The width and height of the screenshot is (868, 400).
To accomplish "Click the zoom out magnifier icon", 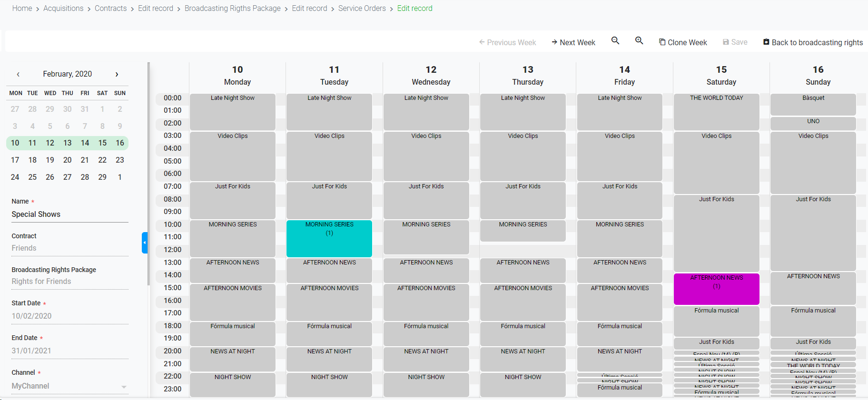I will [x=615, y=41].
